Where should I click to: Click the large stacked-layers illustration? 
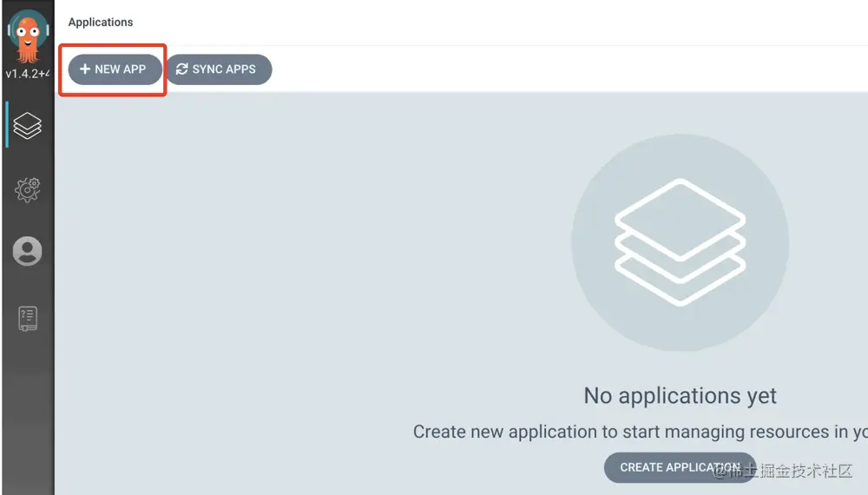click(x=680, y=242)
